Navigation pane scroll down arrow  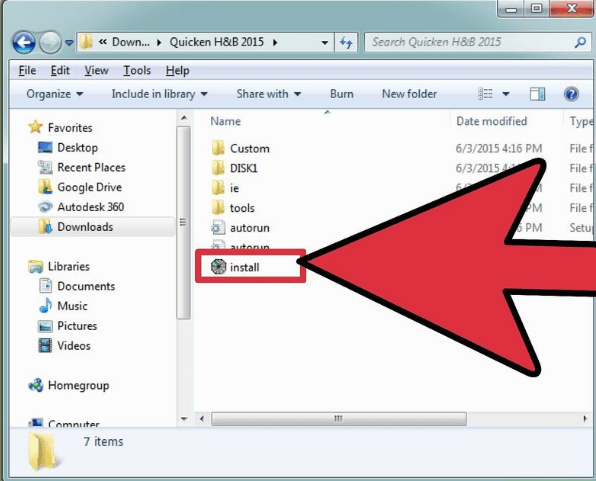tap(184, 419)
